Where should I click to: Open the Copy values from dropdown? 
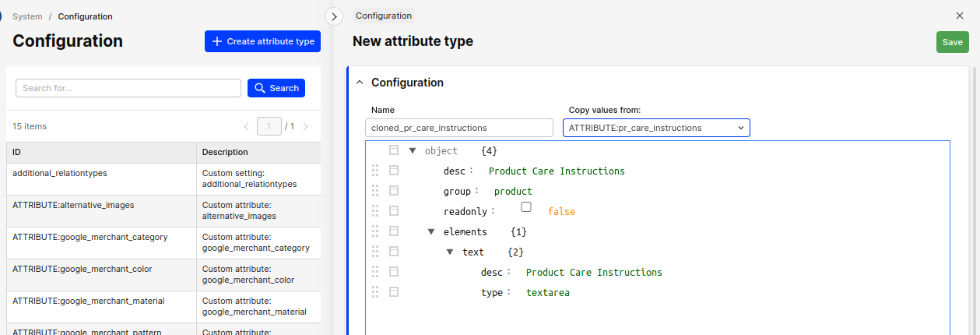[655, 128]
